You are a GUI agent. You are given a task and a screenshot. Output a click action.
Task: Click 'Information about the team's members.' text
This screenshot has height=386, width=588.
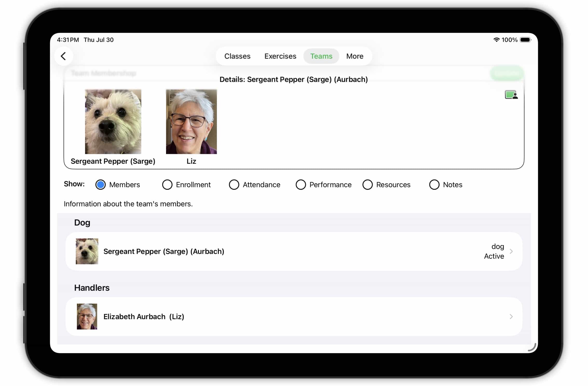click(128, 204)
